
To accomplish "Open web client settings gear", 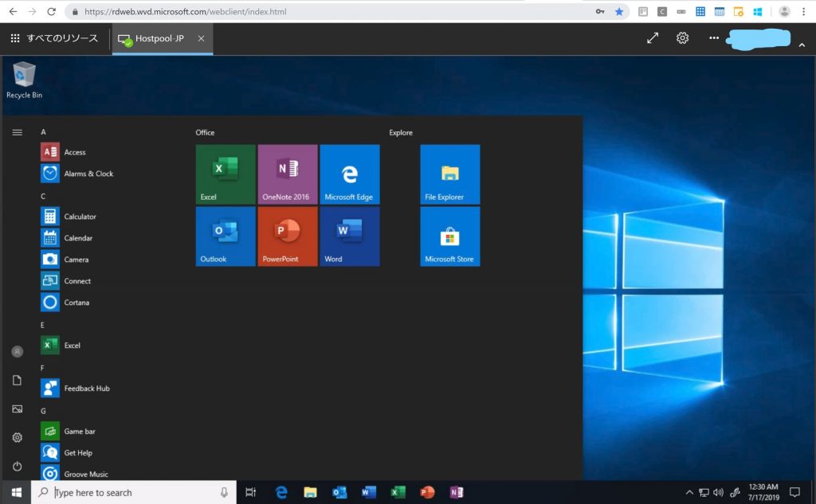I will click(x=682, y=38).
